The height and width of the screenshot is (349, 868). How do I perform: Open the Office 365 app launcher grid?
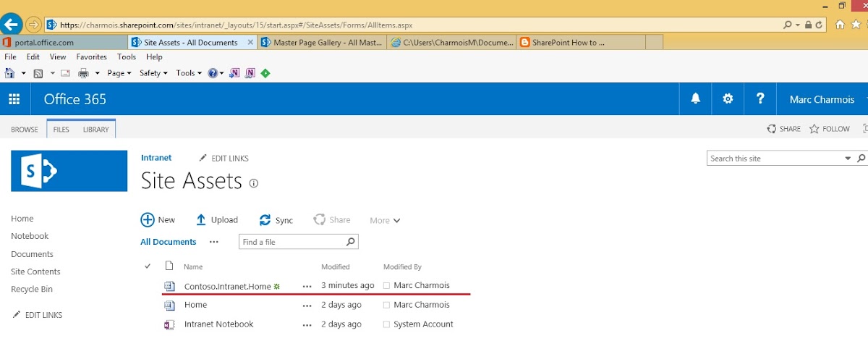14,99
